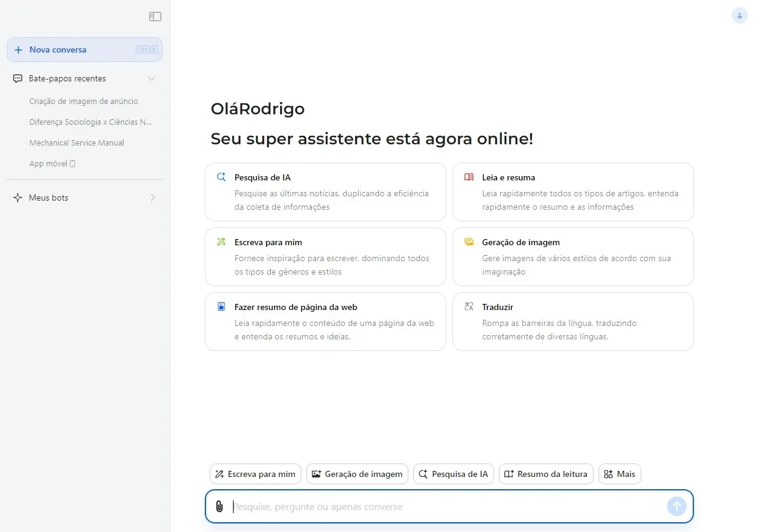Image resolution: width=760 pixels, height=532 pixels.
Task: Select the Escreva para mim quick button
Action: [x=256, y=474]
